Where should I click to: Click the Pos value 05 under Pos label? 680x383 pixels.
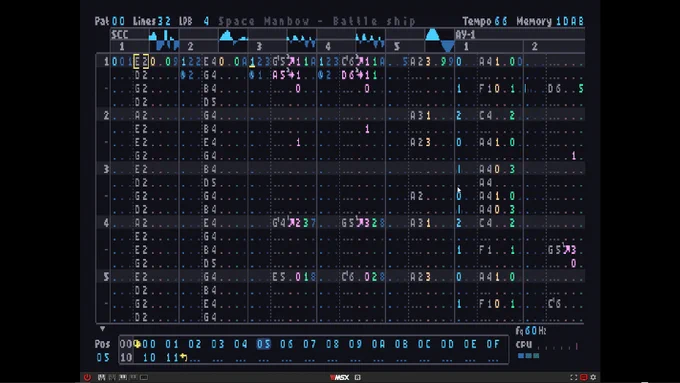[103, 357]
